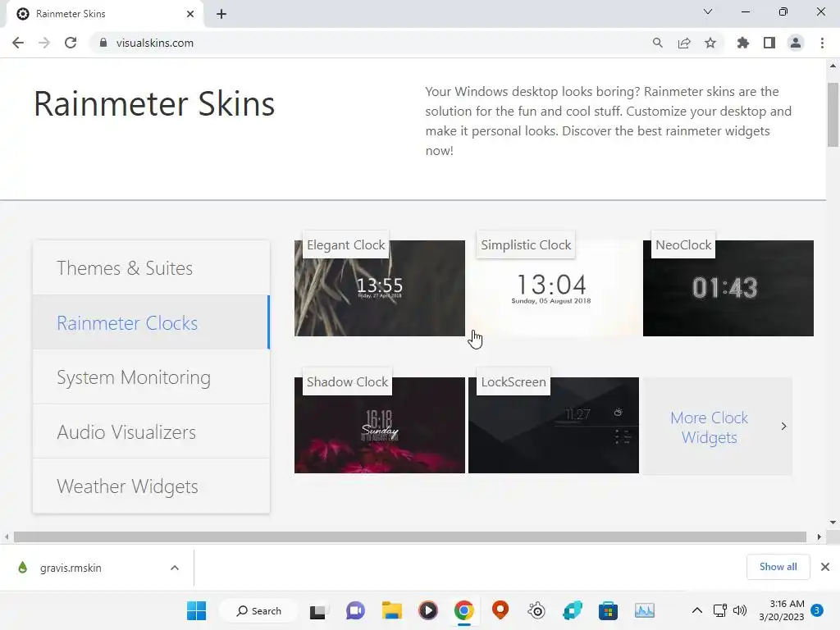Bookmark this page with the star icon

pyautogui.click(x=710, y=43)
